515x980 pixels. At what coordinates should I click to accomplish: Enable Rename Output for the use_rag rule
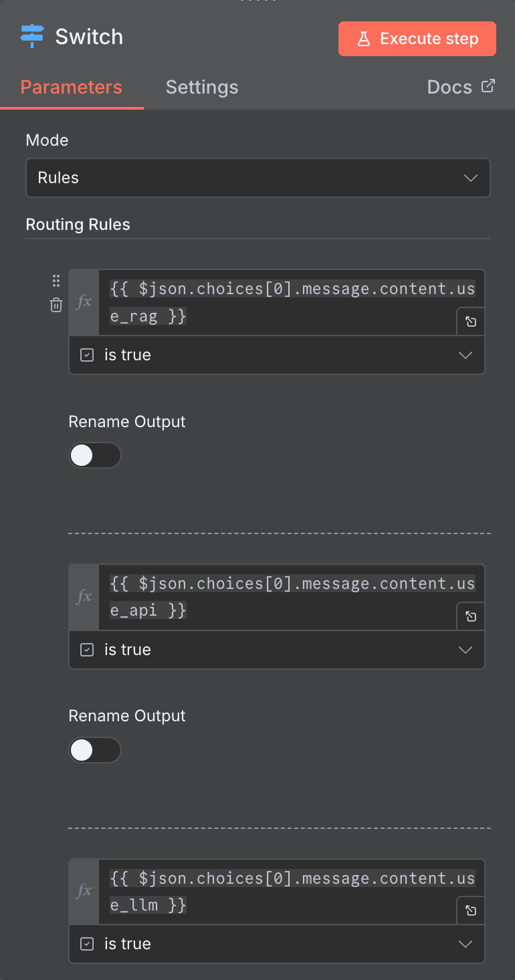point(94,455)
